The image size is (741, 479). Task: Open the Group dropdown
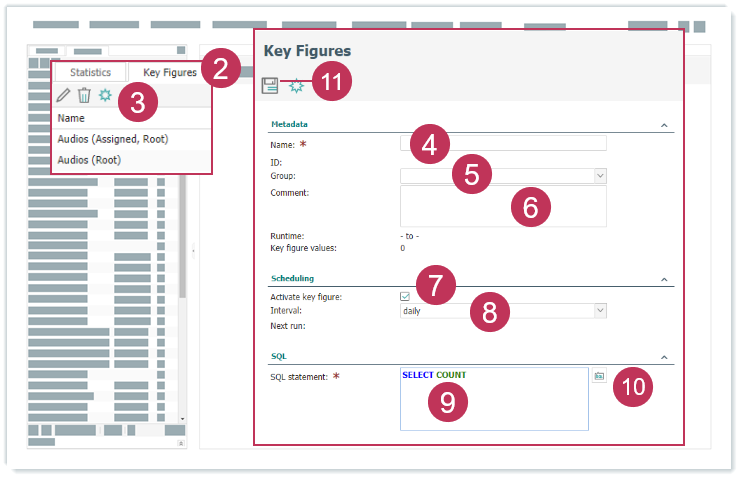point(599,176)
